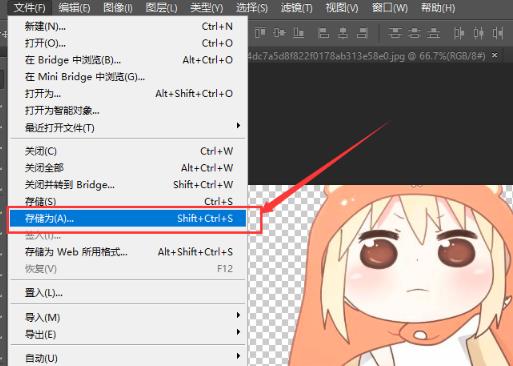The image size is (513, 366).
Task: Select 在 Mini Bridge 中浏览(G)... menu entry
Action: 128,77
